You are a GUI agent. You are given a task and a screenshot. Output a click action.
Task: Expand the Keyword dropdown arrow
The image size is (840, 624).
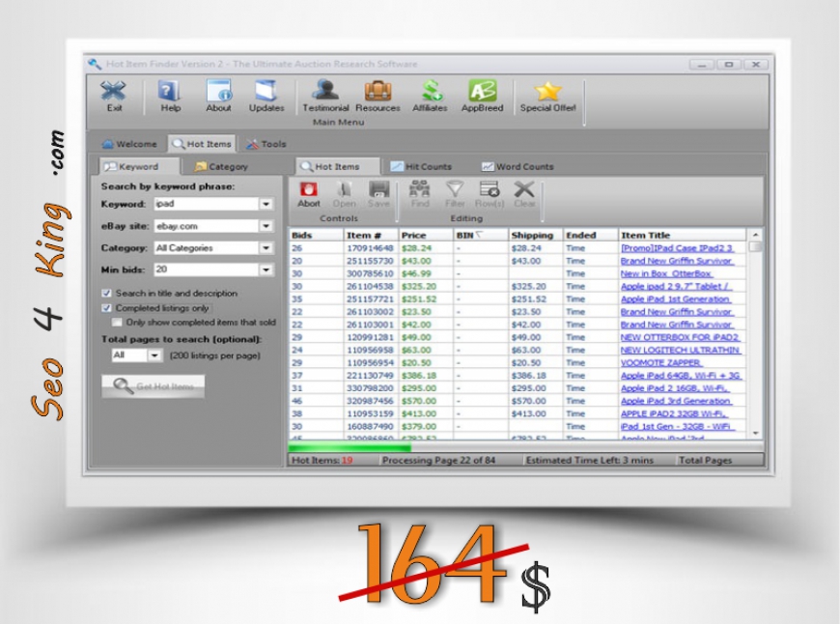(266, 204)
